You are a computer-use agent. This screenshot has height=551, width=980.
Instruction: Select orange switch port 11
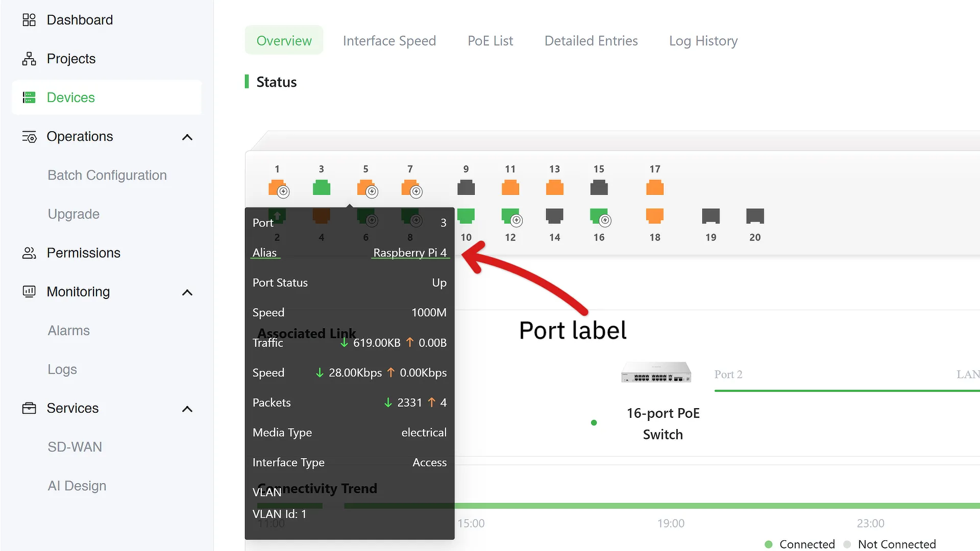point(510,188)
